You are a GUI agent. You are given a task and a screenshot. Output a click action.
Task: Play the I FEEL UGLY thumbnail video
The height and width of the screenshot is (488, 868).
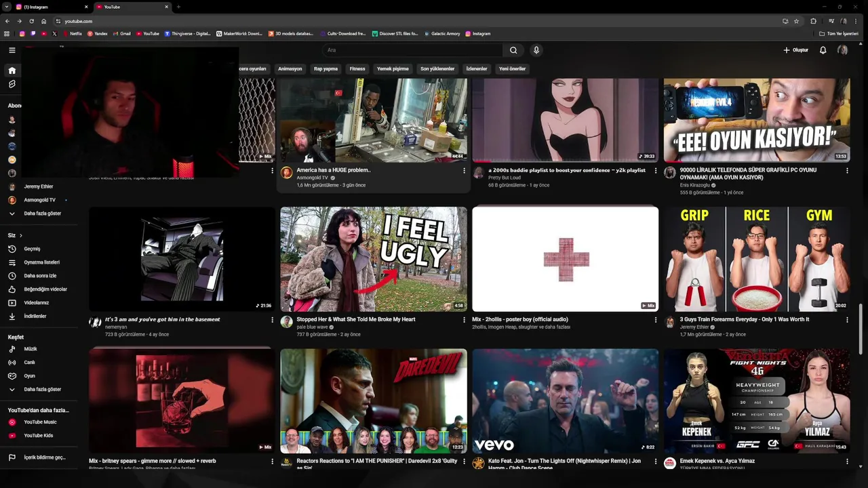click(x=374, y=259)
